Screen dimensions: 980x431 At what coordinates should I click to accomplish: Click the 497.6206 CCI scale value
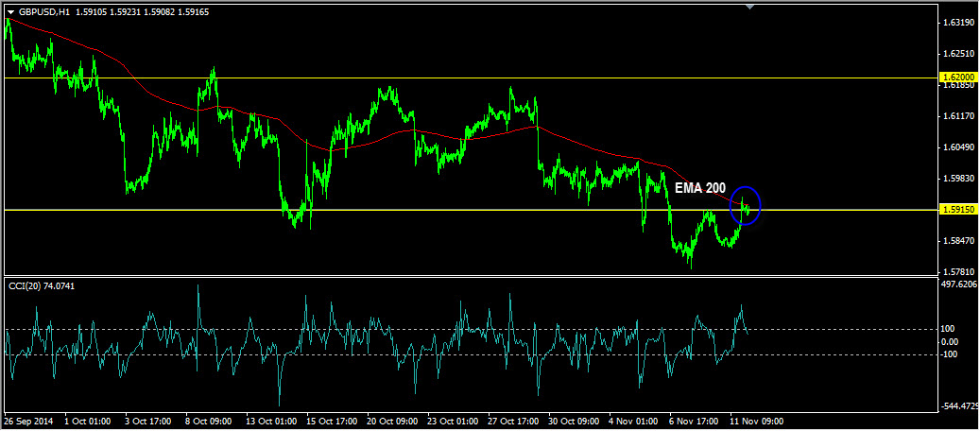coord(960,284)
